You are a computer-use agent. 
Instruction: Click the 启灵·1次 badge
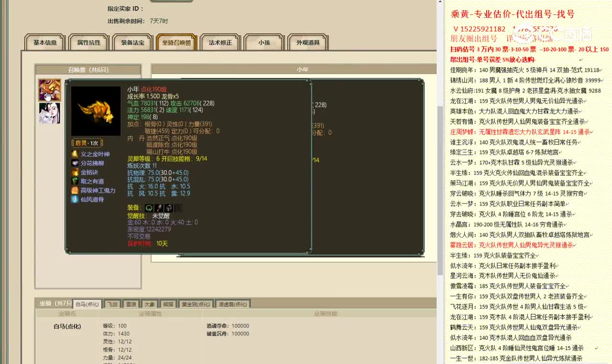tap(87, 143)
